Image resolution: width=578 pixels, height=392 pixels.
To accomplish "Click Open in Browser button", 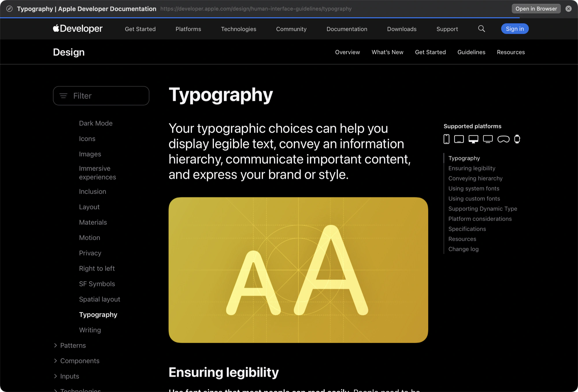I will tap(536, 9).
